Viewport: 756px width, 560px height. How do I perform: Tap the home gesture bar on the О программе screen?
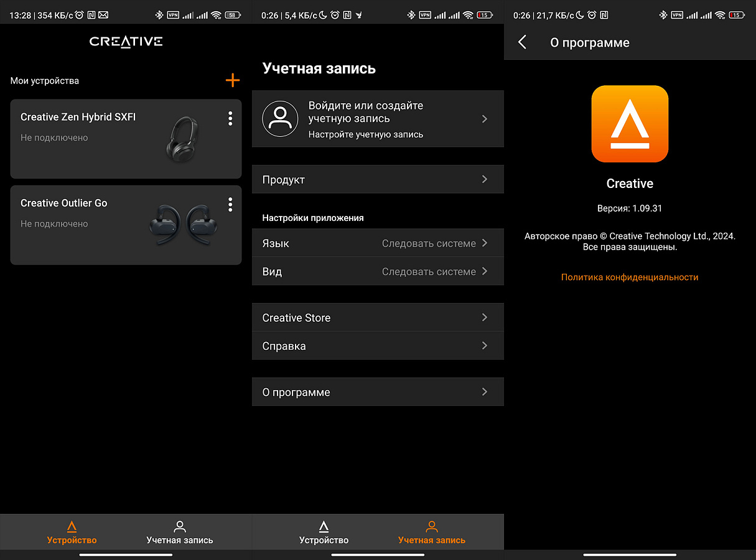tap(630, 554)
